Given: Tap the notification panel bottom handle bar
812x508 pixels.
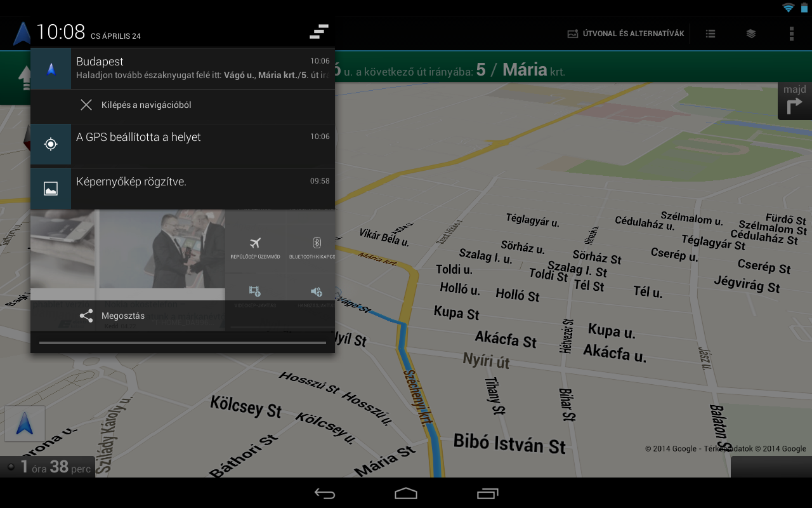Looking at the screenshot, I should [183, 343].
